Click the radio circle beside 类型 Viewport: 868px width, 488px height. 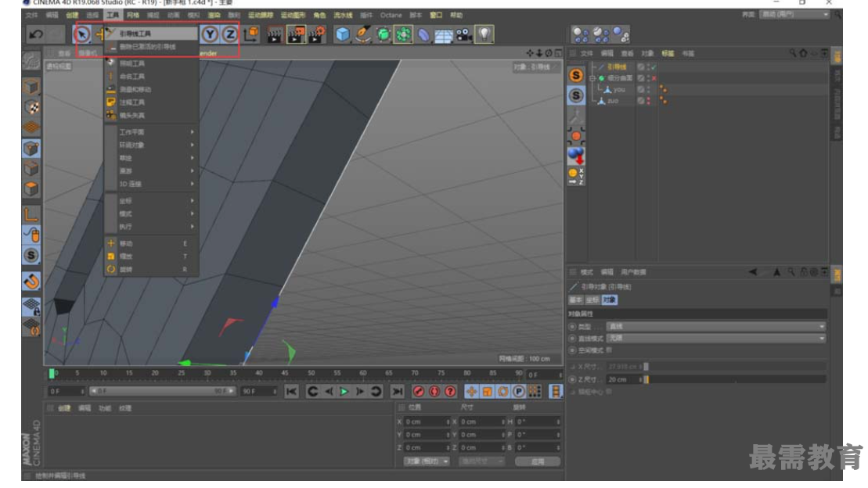click(x=572, y=326)
